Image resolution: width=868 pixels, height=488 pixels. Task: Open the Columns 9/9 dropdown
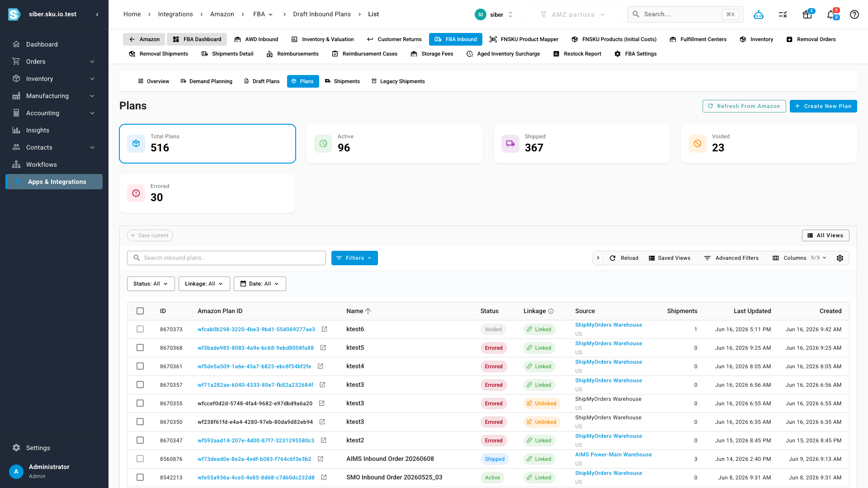pyautogui.click(x=800, y=258)
